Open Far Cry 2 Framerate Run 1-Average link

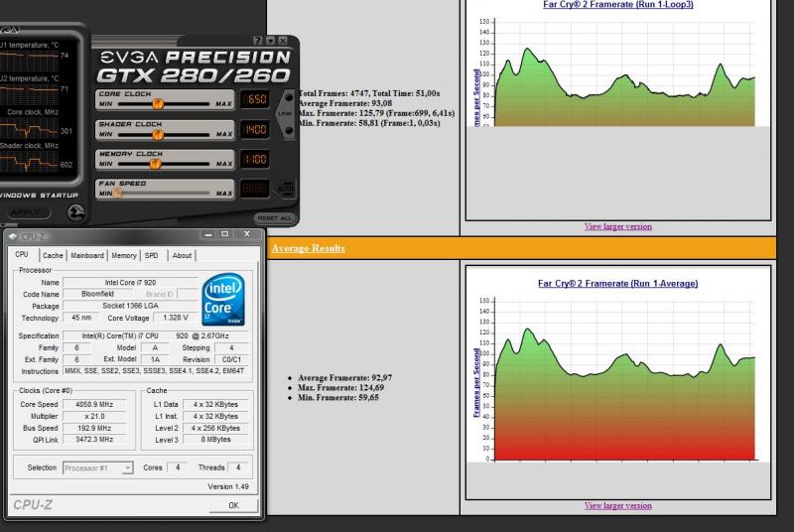[x=617, y=284]
